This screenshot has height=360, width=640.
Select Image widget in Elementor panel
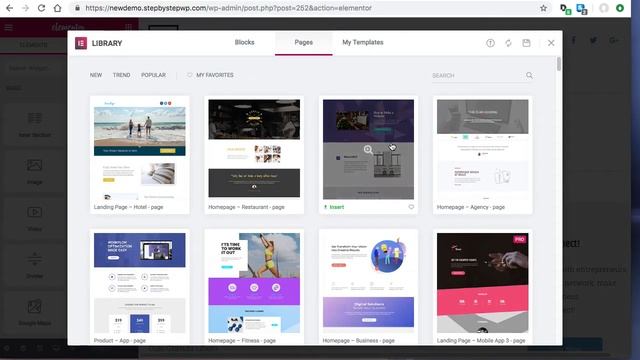(34, 171)
